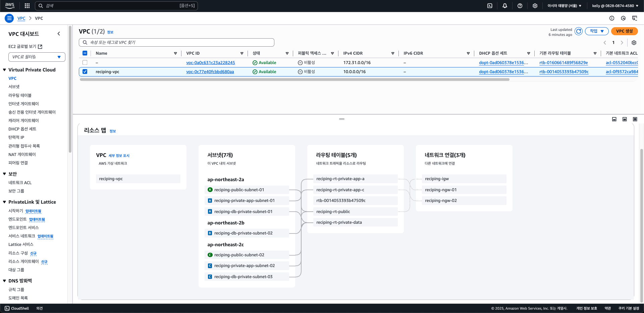Open the kelly account menu dropdown
Viewport: 644px width, 313px height.
coord(615,6)
